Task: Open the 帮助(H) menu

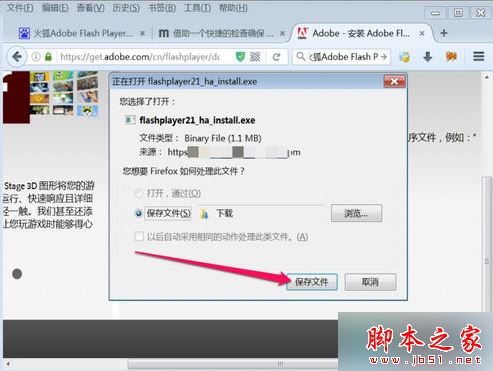Action: 233,8
